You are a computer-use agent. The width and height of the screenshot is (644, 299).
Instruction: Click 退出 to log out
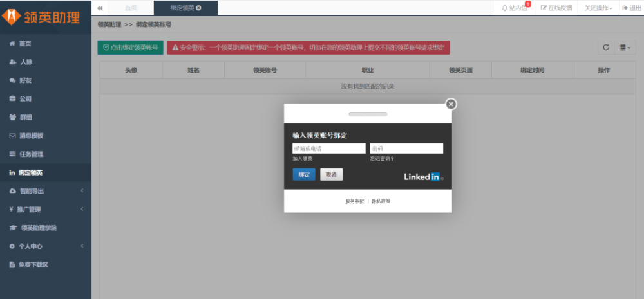632,8
